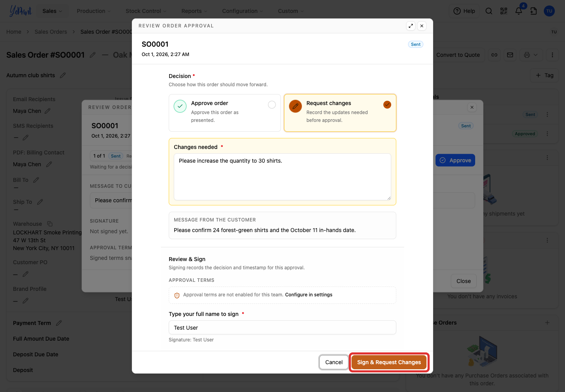The height and width of the screenshot is (392, 565).
Task: Open the Stock Control menu
Action: tap(146, 11)
